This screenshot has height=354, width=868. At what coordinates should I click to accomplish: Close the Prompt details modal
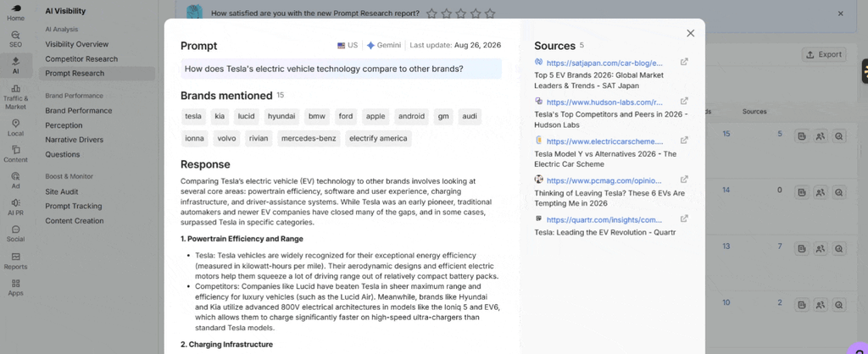click(690, 33)
